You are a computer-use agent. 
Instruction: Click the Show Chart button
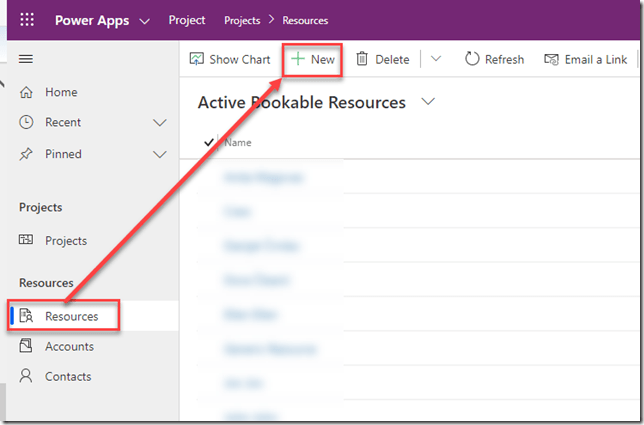tap(230, 59)
